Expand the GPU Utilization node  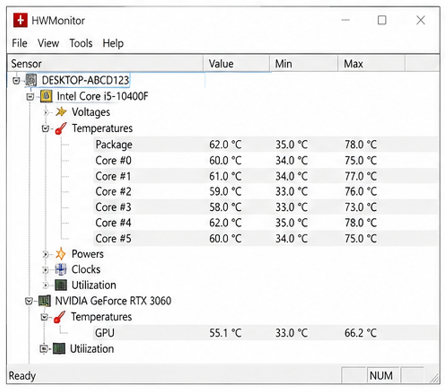(43, 349)
